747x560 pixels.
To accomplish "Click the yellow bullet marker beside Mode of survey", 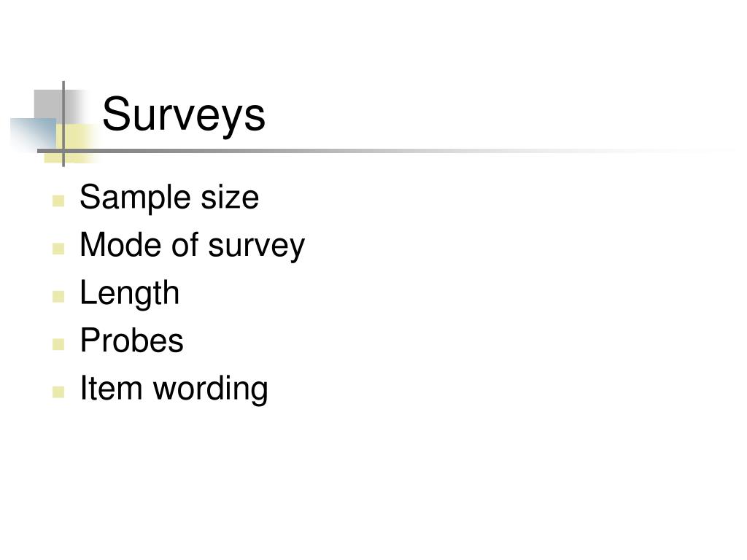I will pos(58,249).
